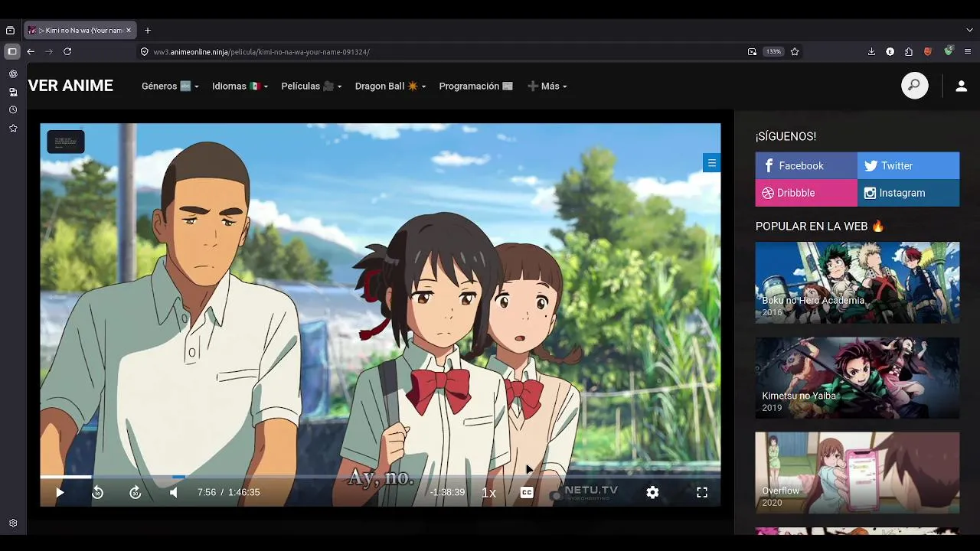The width and height of the screenshot is (980, 551).
Task: View site security shield info
Action: click(144, 51)
